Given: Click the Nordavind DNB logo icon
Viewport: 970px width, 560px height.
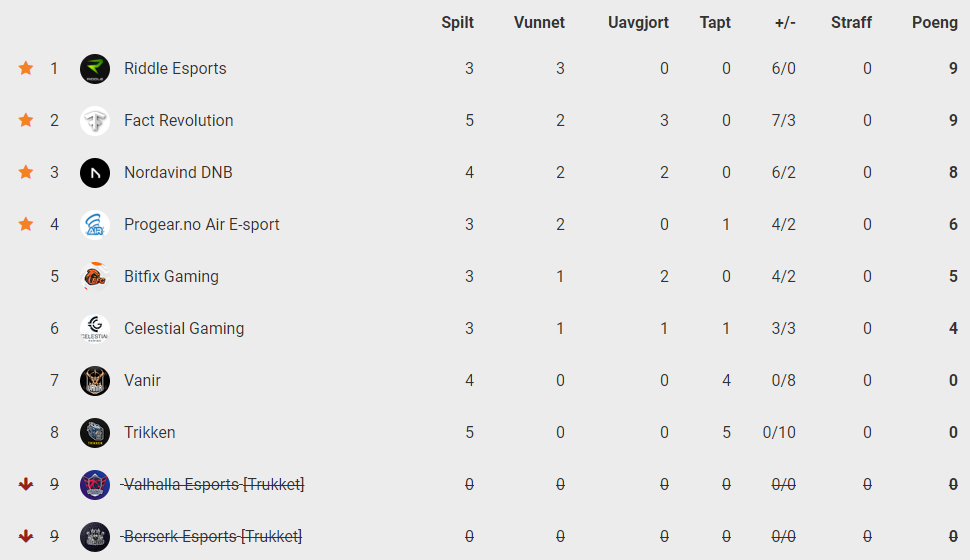Looking at the screenshot, I should 95,173.
